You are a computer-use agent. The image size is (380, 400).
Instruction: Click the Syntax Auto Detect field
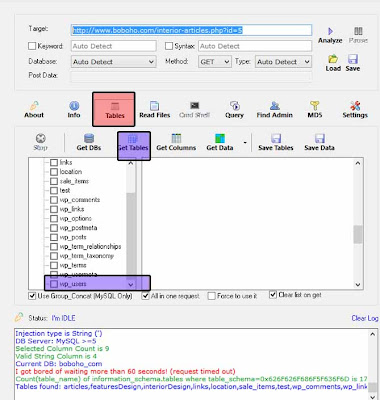click(255, 46)
